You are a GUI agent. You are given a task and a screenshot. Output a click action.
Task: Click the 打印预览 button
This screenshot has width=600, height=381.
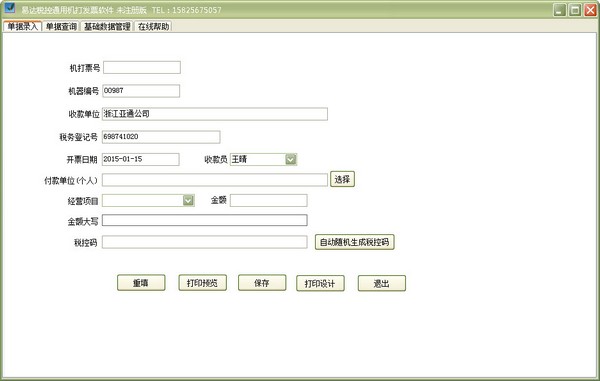coord(202,283)
